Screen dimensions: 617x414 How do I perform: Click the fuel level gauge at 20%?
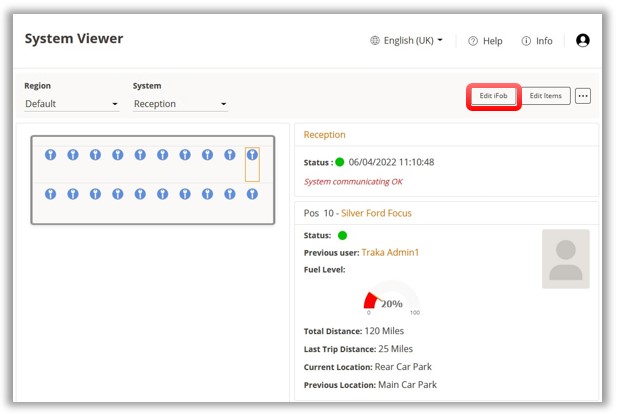(391, 302)
